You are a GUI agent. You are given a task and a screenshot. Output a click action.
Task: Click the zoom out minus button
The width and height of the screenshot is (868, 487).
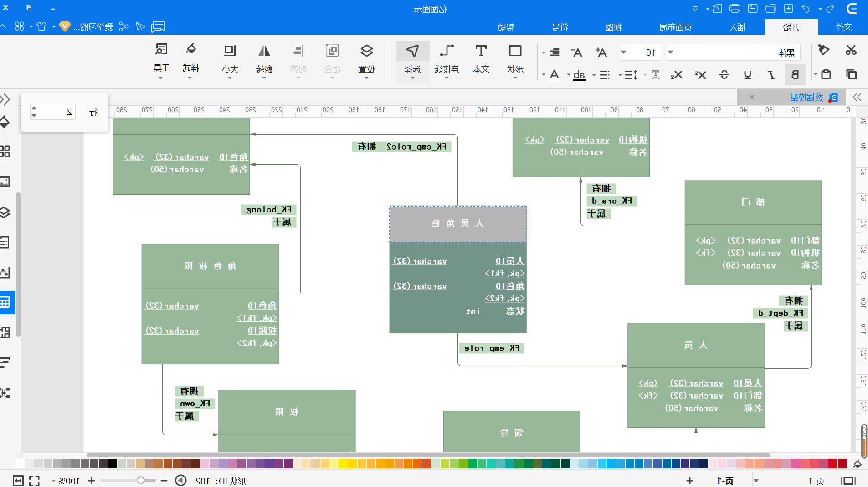(x=164, y=481)
